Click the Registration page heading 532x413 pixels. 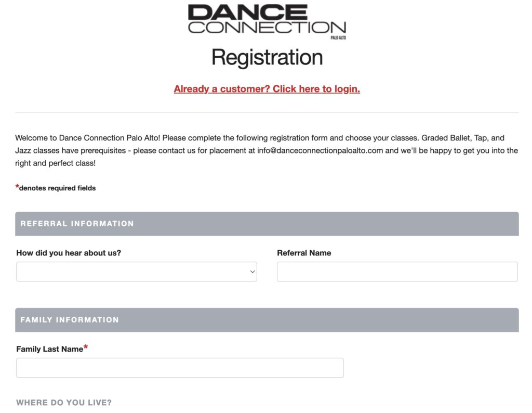click(x=267, y=57)
